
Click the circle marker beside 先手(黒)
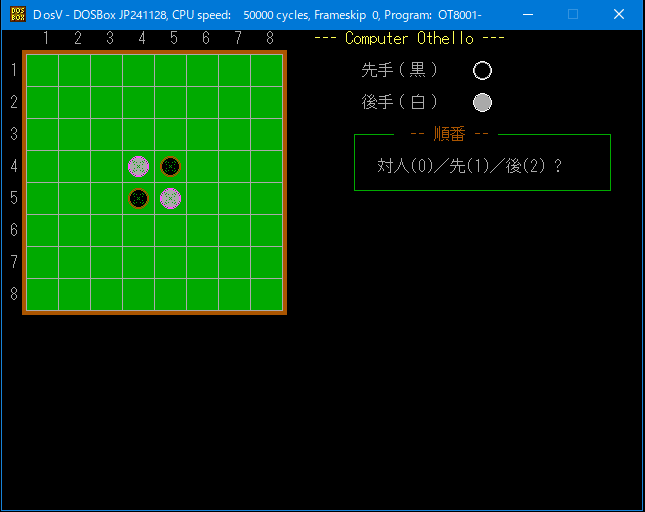pyautogui.click(x=482, y=70)
